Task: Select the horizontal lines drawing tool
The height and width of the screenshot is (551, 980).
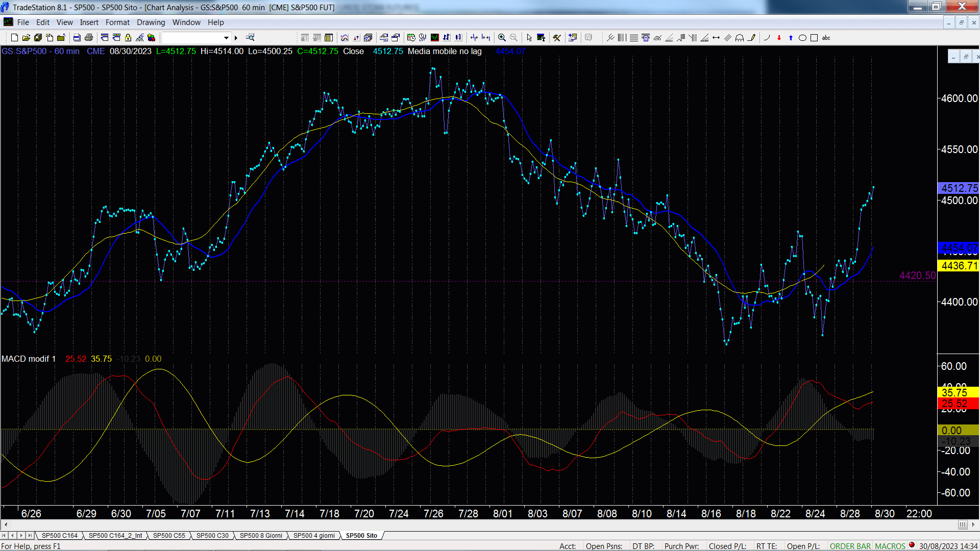Action: (633, 37)
